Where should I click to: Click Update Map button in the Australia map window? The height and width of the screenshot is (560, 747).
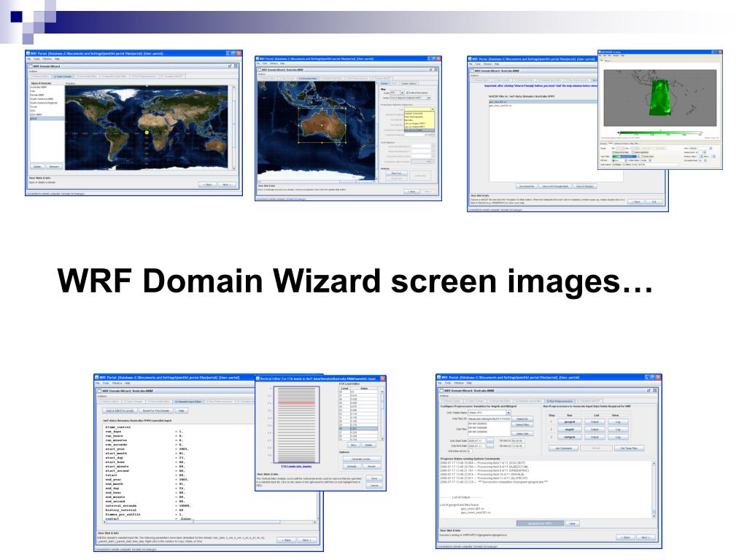coord(420,176)
